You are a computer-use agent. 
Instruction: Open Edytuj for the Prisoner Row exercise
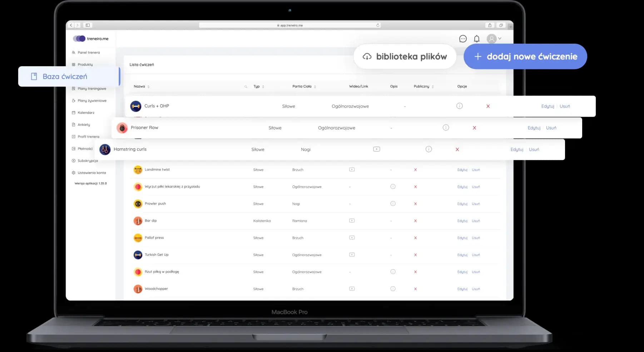(x=534, y=128)
